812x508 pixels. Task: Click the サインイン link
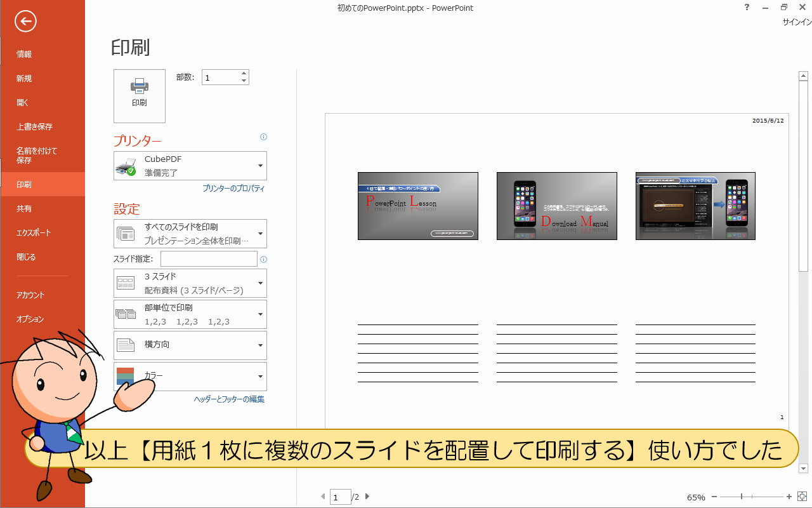click(797, 22)
